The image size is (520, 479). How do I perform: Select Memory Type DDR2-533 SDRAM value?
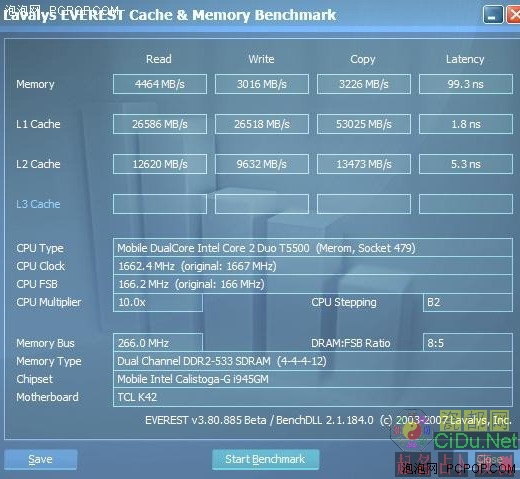tap(313, 361)
